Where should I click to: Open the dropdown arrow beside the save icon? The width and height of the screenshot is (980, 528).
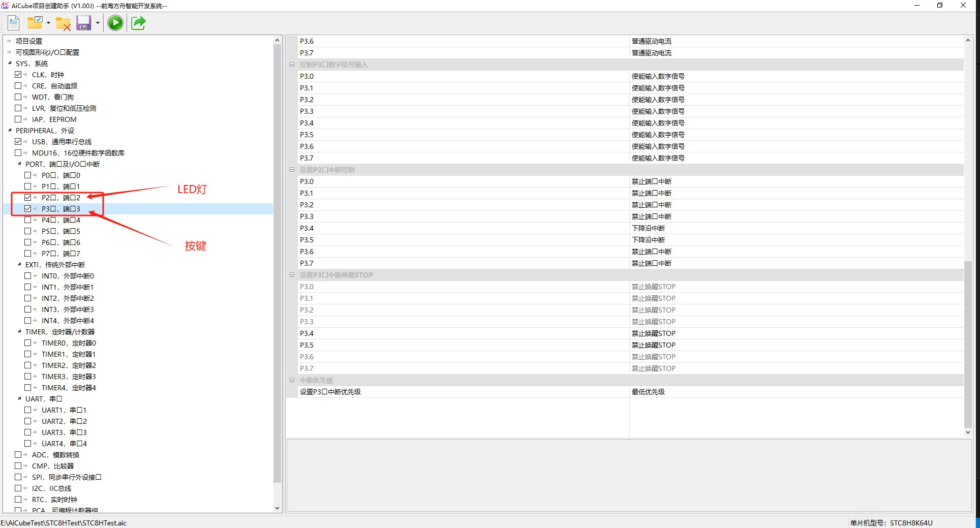(98, 23)
